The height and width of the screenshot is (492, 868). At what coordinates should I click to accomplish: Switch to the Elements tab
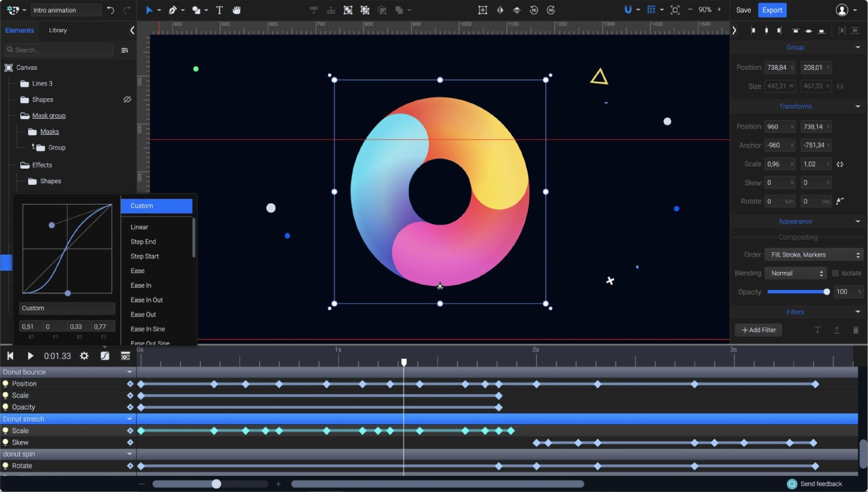point(20,31)
